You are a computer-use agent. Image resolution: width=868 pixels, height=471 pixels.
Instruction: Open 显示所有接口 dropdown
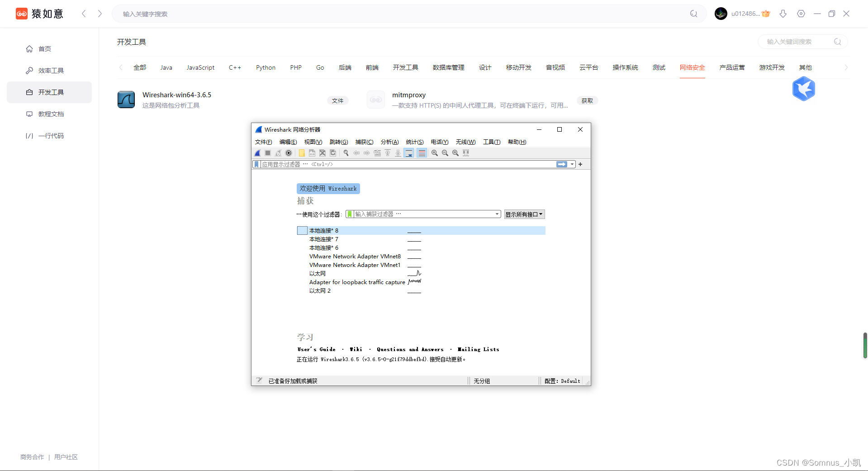pos(524,214)
